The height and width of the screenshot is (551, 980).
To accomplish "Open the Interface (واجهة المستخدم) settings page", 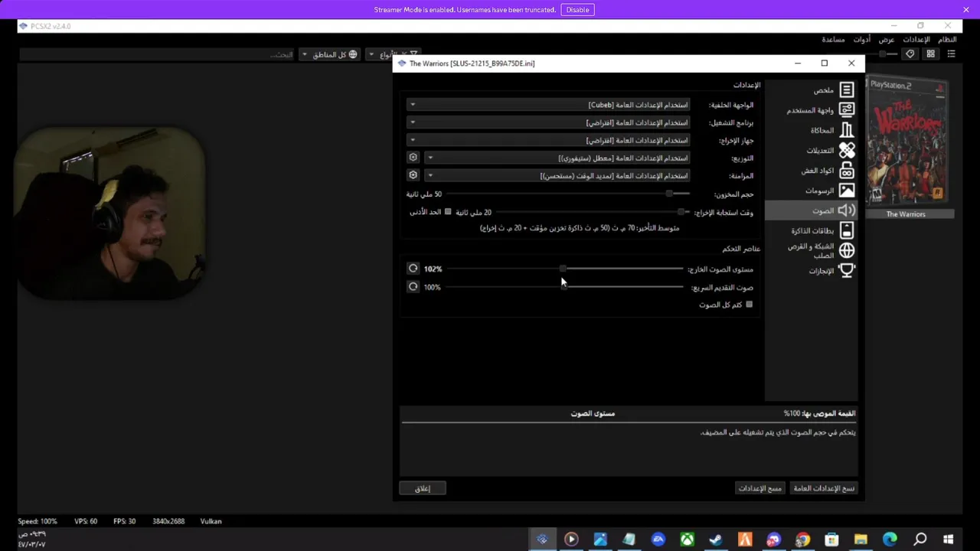I will tap(812, 110).
